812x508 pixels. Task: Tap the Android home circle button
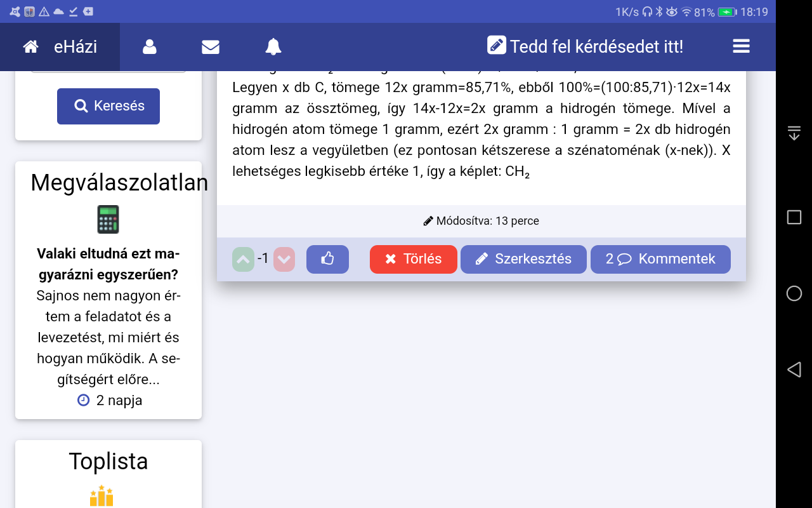click(794, 293)
